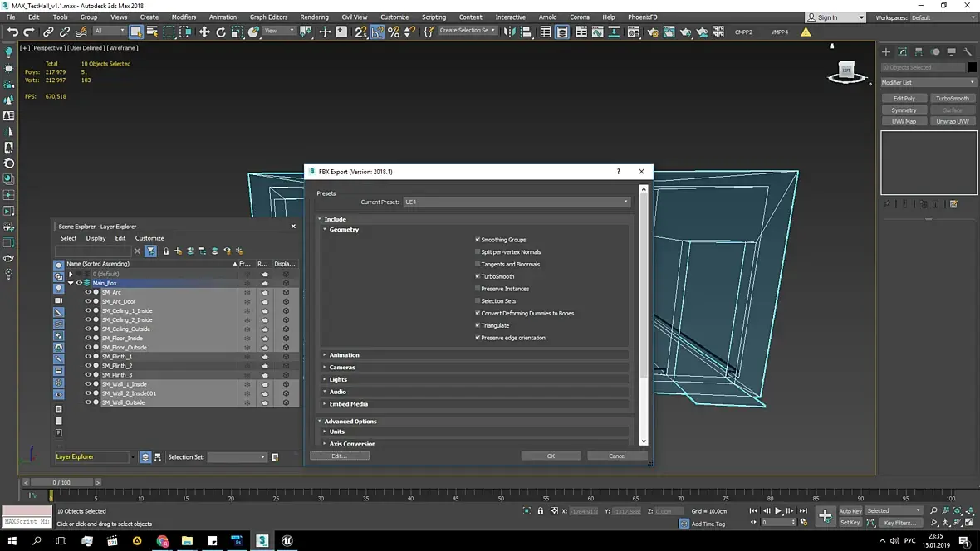Activate the Rotate tool in toolbar
This screenshot has width=980, height=551.
(221, 32)
